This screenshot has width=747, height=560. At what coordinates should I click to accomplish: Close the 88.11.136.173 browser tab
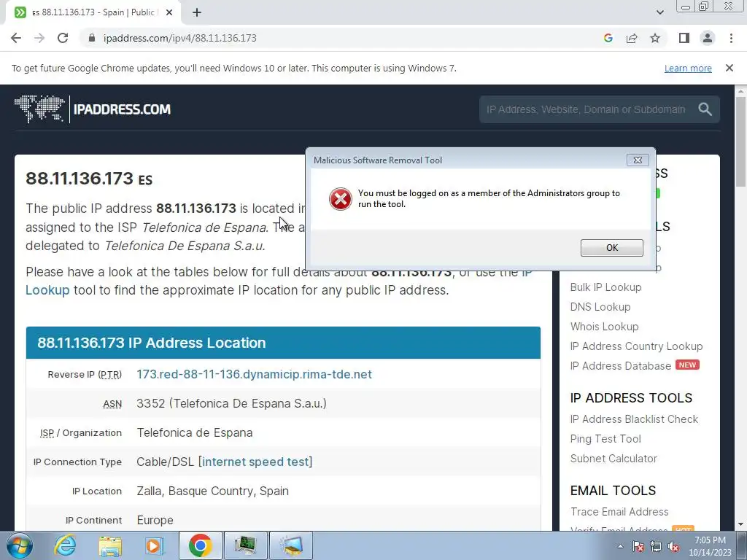tap(169, 12)
